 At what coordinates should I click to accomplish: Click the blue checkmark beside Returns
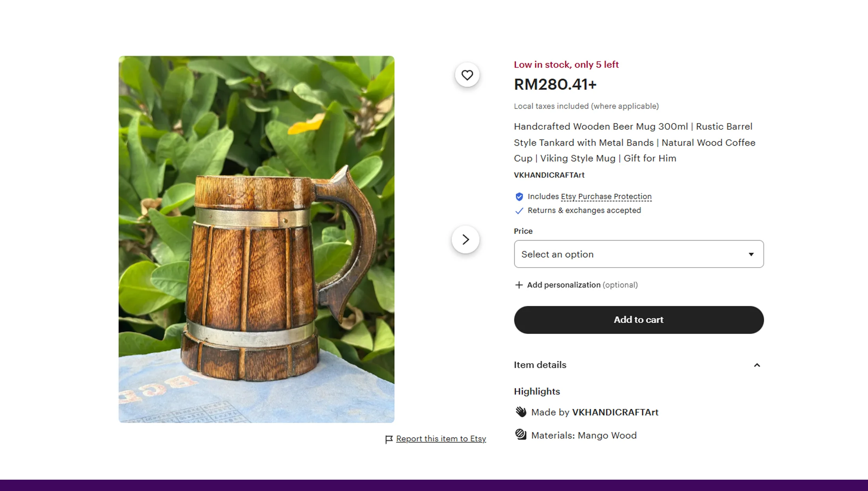[519, 211]
